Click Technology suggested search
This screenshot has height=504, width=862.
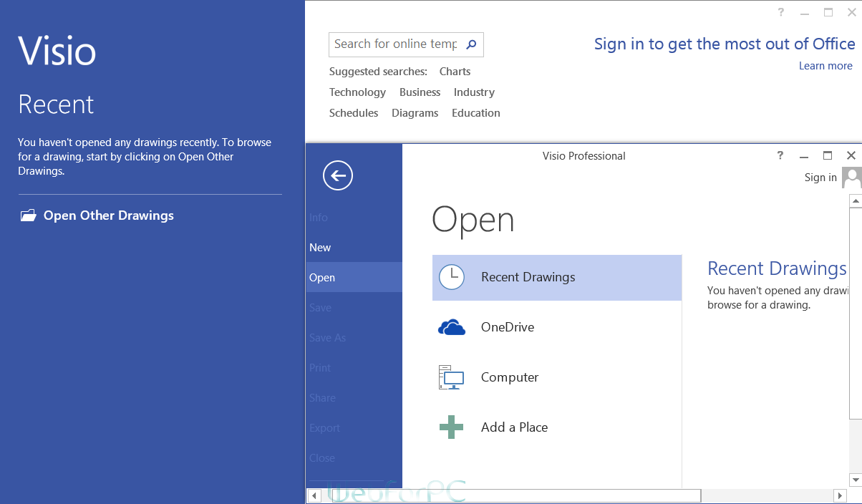coord(357,92)
